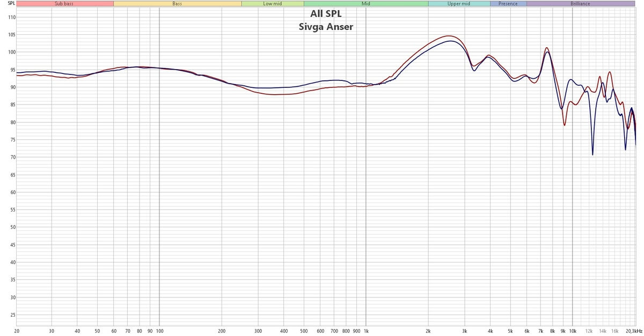Image resolution: width=644 pixels, height=336 pixels.
Task: Click the 300 frequency axis label
Action: click(258, 331)
